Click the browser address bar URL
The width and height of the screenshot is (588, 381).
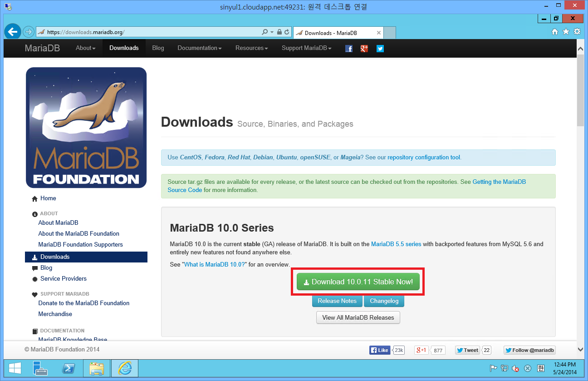[x=86, y=32]
